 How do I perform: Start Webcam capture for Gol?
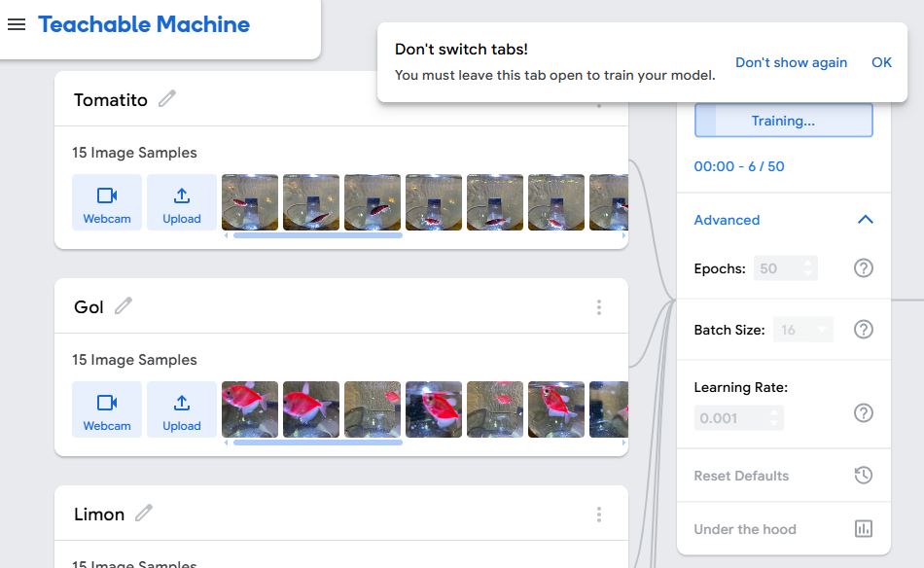pos(107,409)
